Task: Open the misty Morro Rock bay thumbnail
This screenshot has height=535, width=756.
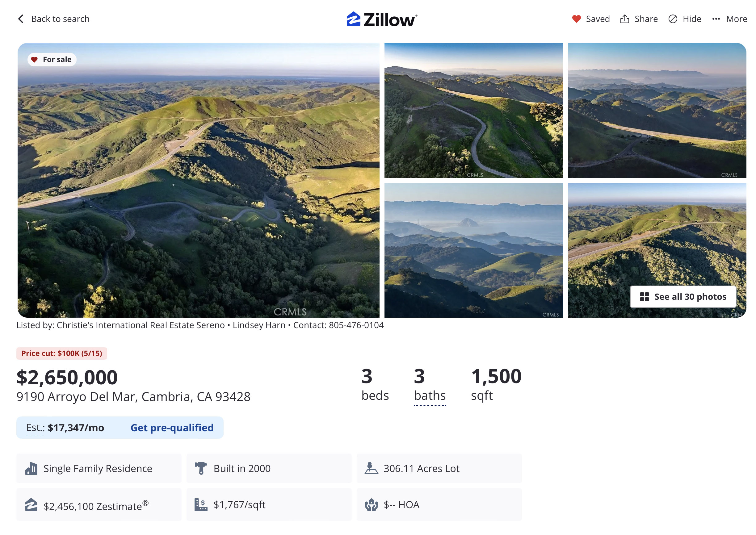Action: [473, 250]
